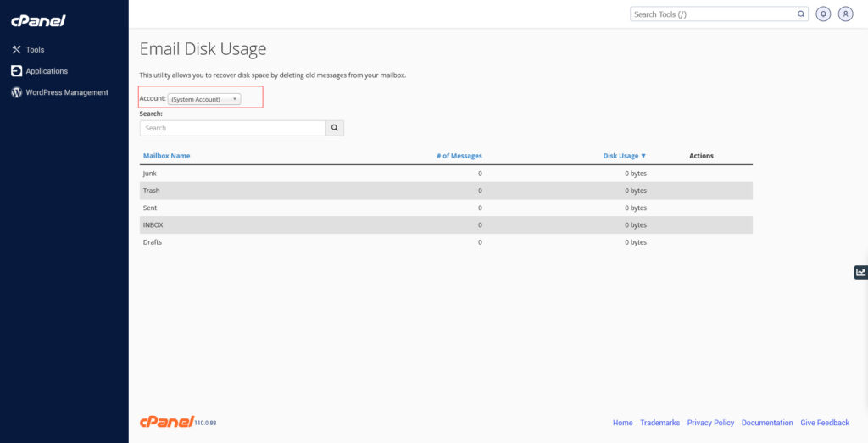Click the Privacy Policy link
Viewport: 868px width, 443px height.
pos(710,423)
